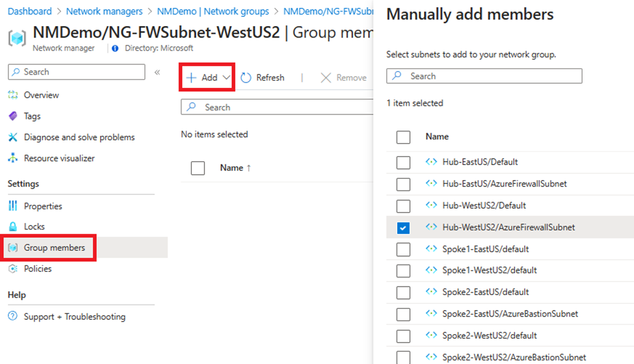Check the Spoke2-EastUS/AzureBastionSubnet checkbox

click(x=403, y=315)
